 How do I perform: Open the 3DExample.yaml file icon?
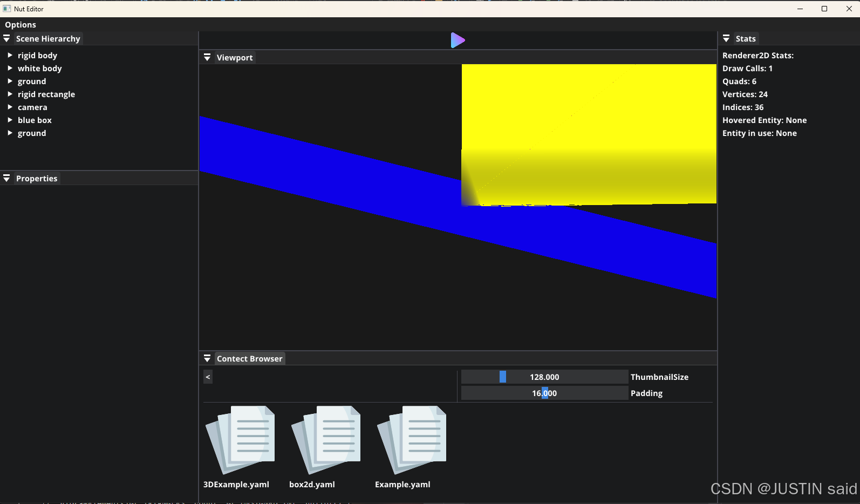pyautogui.click(x=240, y=440)
